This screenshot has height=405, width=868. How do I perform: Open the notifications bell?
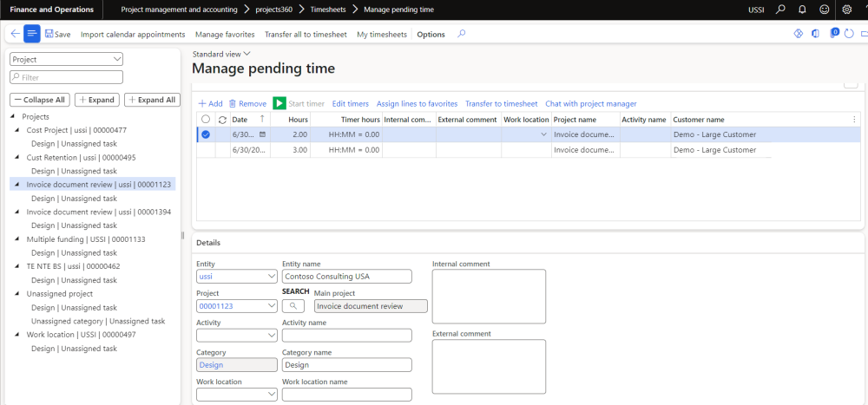802,10
